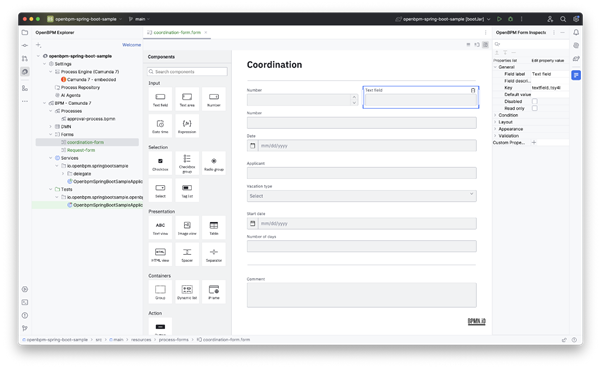Choose the Select component in the palette

point(160,190)
